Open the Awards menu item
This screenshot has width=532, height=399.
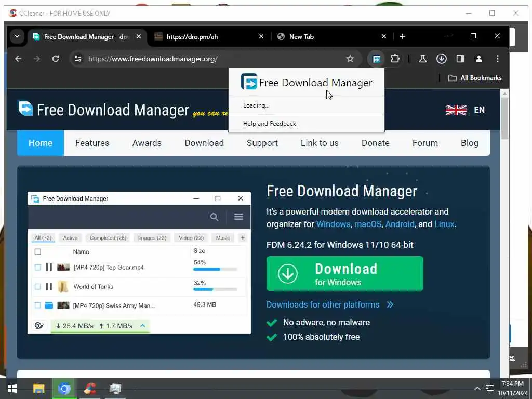[x=147, y=143]
